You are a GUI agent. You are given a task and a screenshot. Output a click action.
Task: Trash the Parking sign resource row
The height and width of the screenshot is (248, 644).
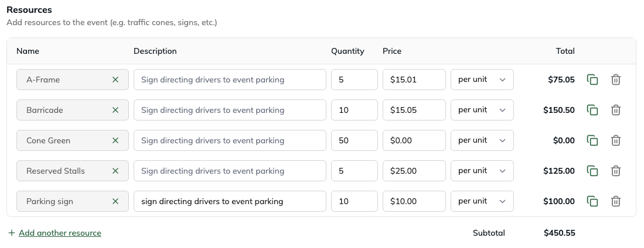click(616, 201)
